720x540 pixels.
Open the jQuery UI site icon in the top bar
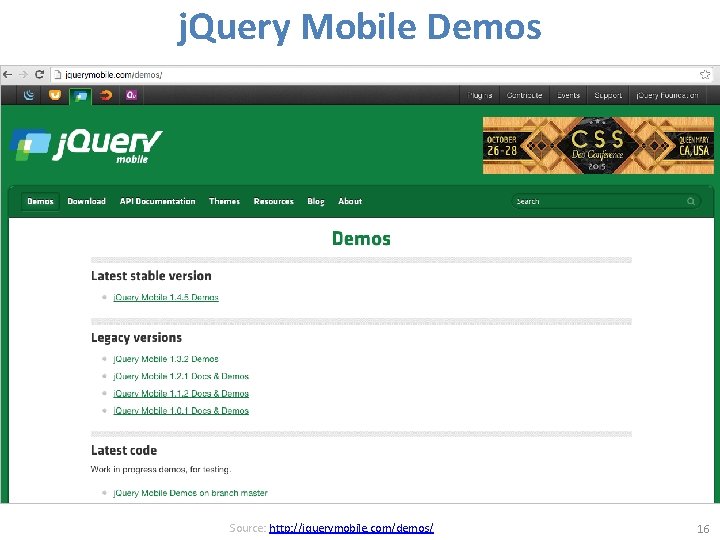coord(55,95)
